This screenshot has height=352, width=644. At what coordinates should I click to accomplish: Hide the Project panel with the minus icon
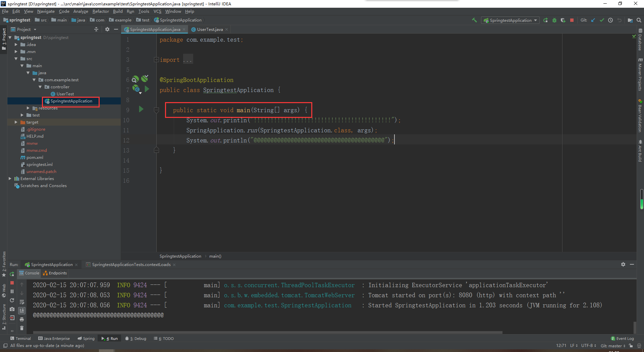pyautogui.click(x=116, y=29)
